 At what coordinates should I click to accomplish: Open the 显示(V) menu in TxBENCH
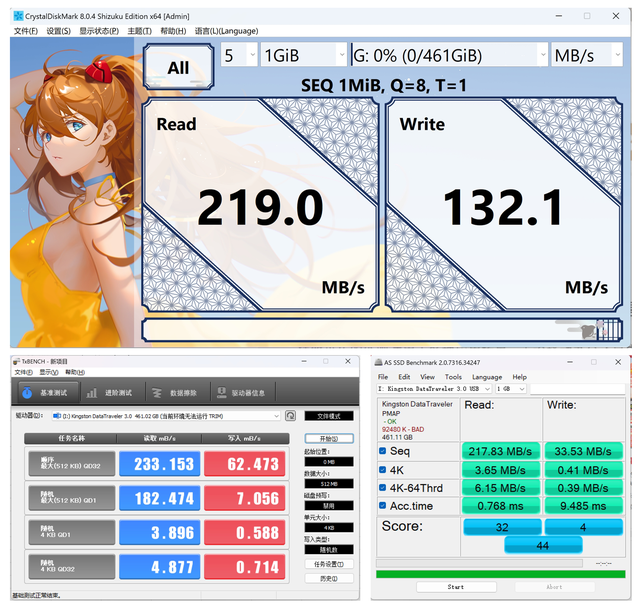coord(49,372)
